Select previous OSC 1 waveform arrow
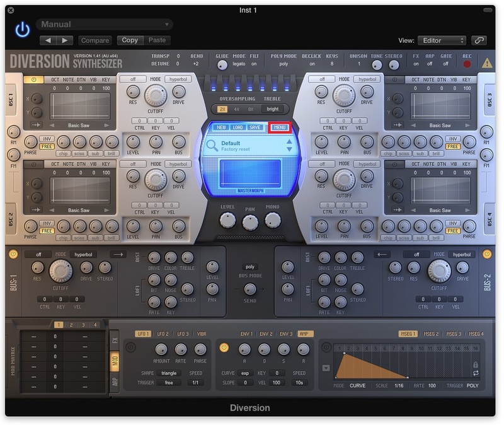504x425 pixels. click(x=52, y=125)
